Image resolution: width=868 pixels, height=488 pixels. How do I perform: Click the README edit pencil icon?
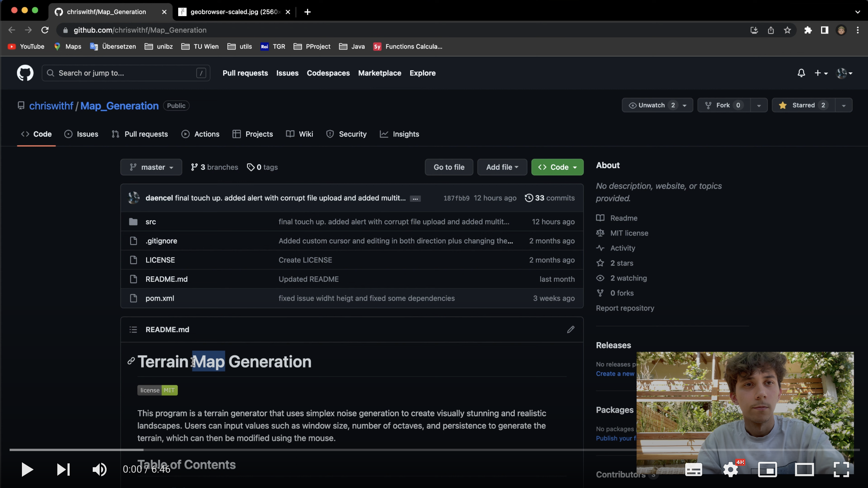pyautogui.click(x=571, y=330)
